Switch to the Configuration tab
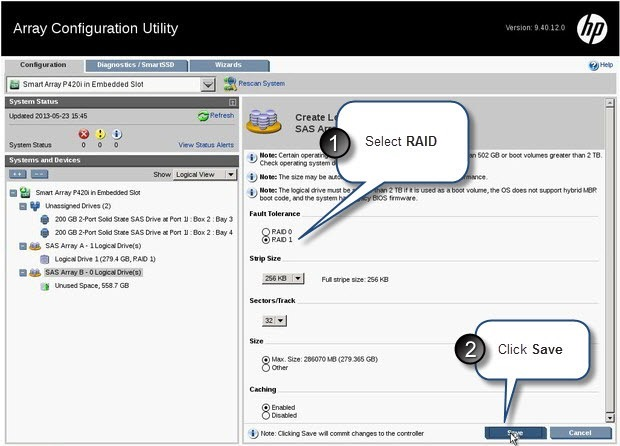The width and height of the screenshot is (620, 446). pos(43,65)
